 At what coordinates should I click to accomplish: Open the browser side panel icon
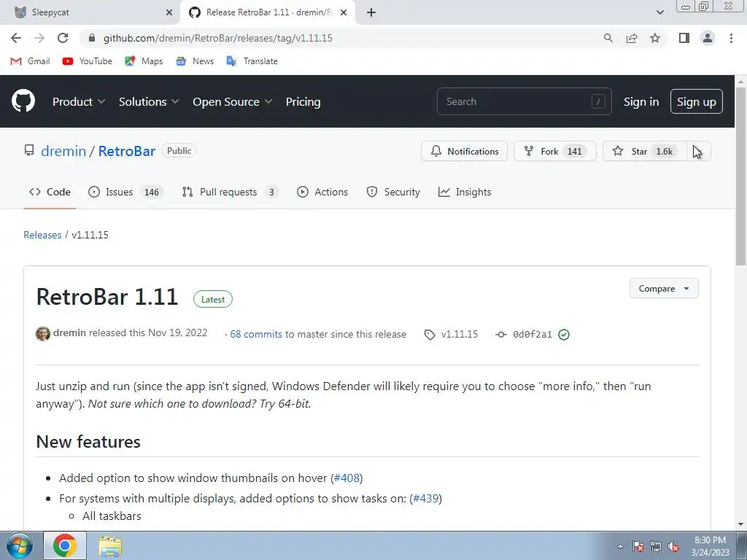pos(684,38)
